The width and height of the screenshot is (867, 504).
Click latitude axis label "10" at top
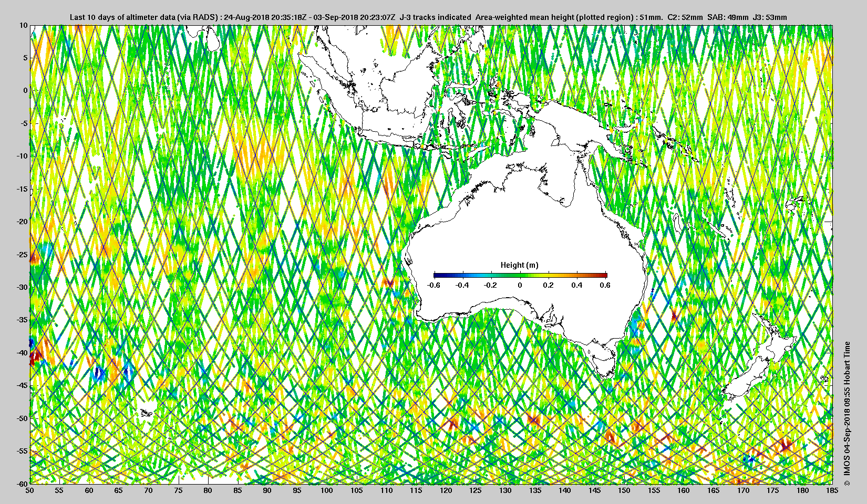click(23, 25)
